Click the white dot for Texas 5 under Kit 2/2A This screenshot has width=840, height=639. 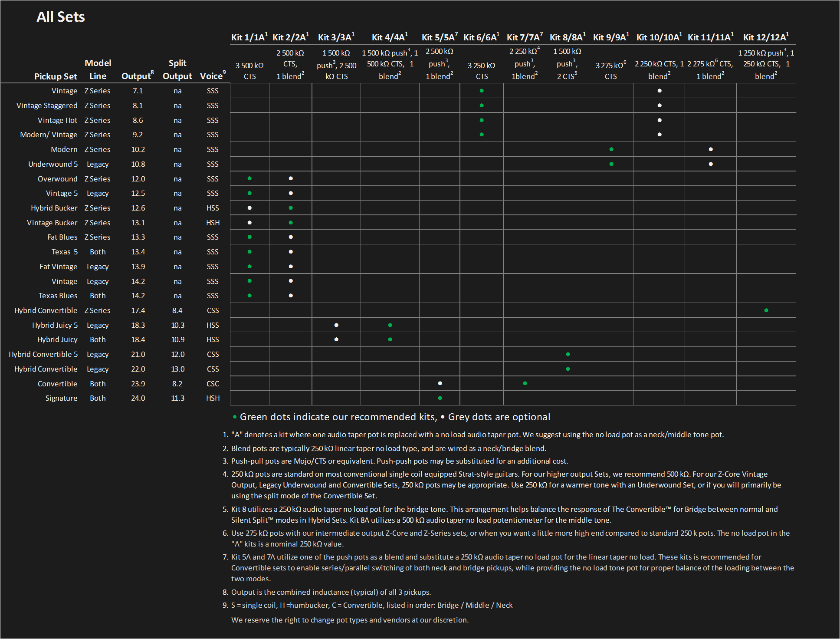[x=291, y=252]
